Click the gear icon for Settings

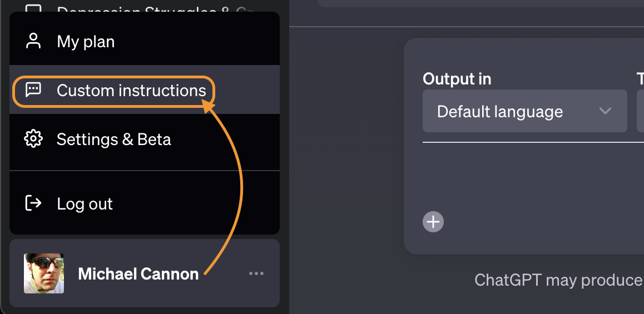coord(34,139)
